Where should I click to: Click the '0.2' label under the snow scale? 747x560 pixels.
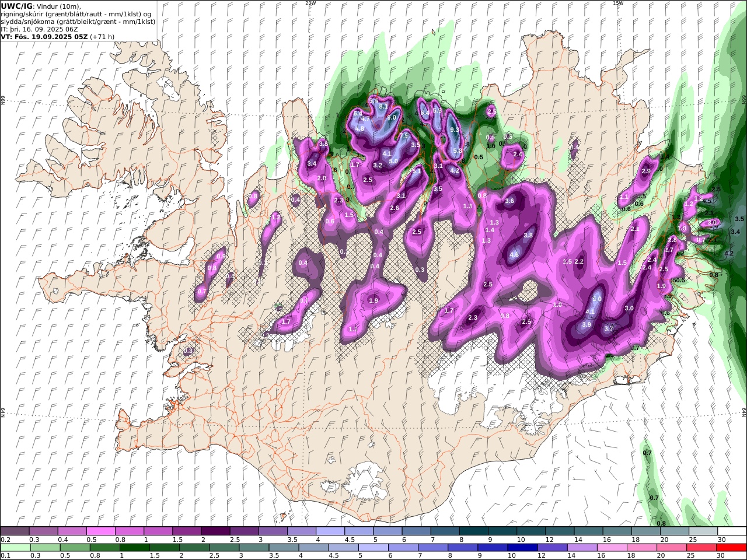point(5,540)
